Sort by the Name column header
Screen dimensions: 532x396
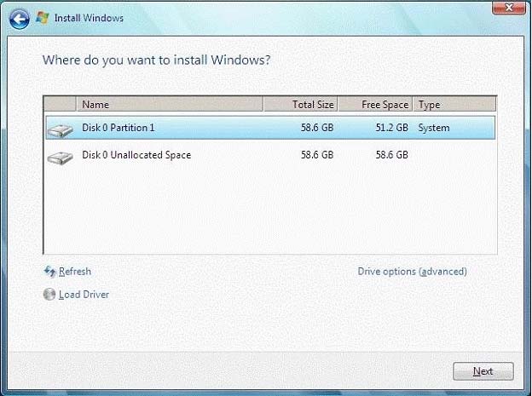pos(170,105)
